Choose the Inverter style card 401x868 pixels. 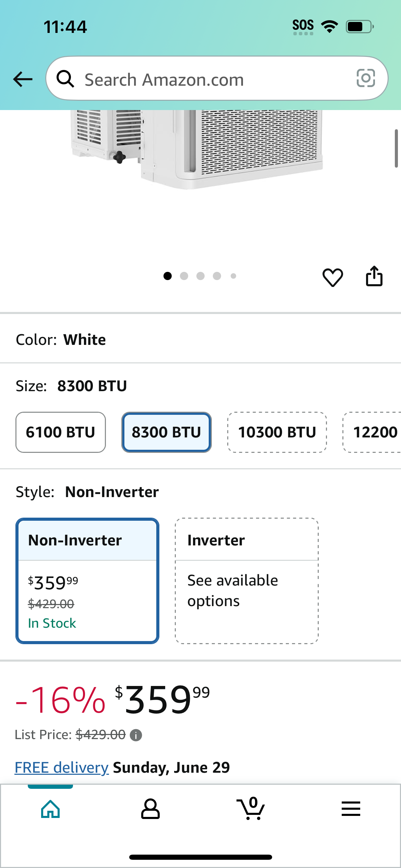coord(247,581)
